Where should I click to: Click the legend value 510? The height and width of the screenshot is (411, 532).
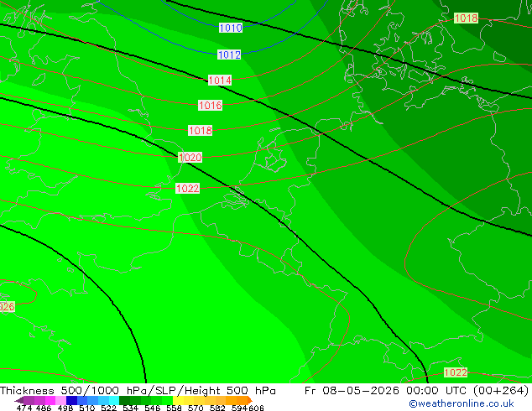pos(87,408)
